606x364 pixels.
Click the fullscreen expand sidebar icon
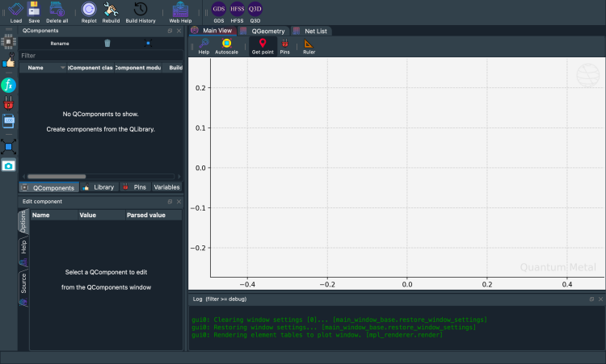9,147
